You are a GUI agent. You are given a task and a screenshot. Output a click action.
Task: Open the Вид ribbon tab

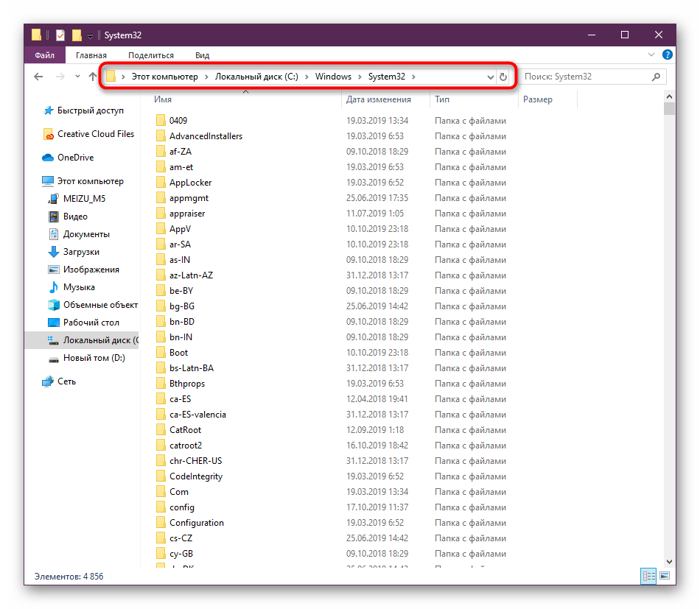pyautogui.click(x=202, y=55)
